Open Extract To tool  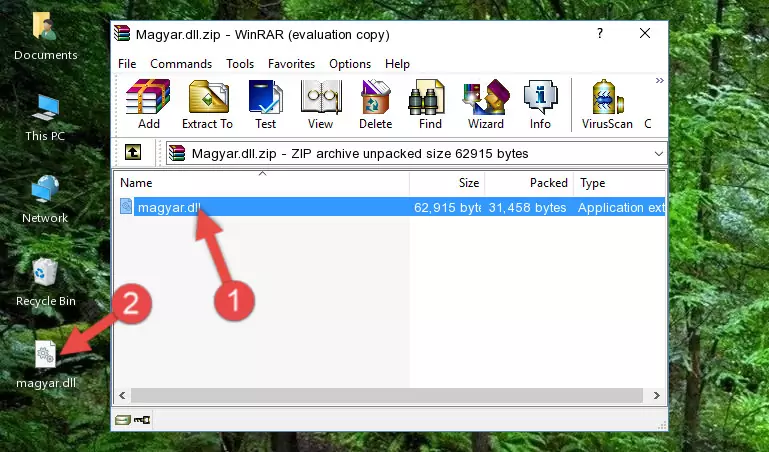207,104
